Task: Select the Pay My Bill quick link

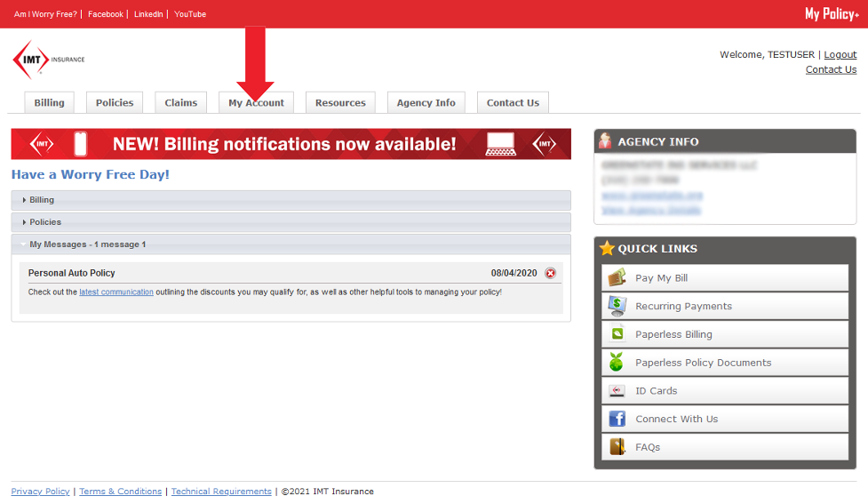Action: 725,278
